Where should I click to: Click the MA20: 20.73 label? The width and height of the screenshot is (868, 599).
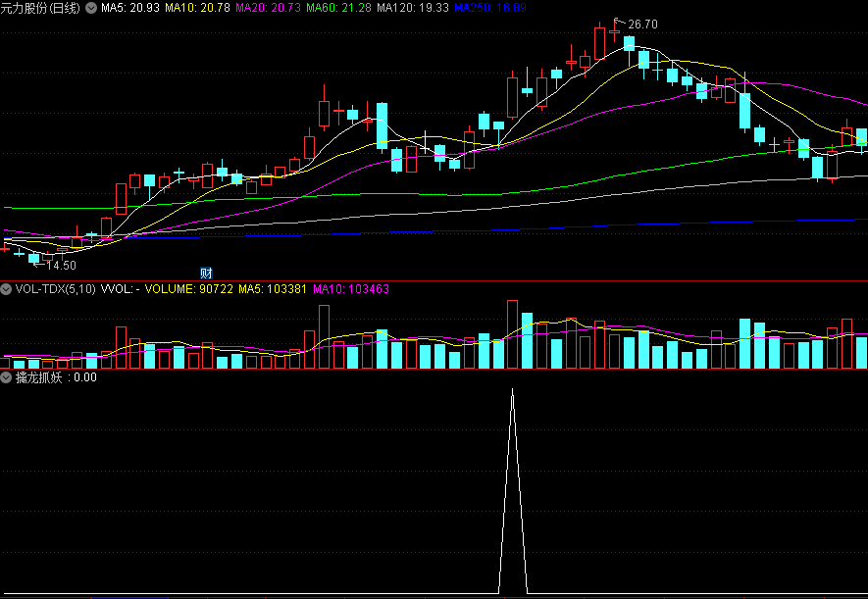tap(269, 8)
